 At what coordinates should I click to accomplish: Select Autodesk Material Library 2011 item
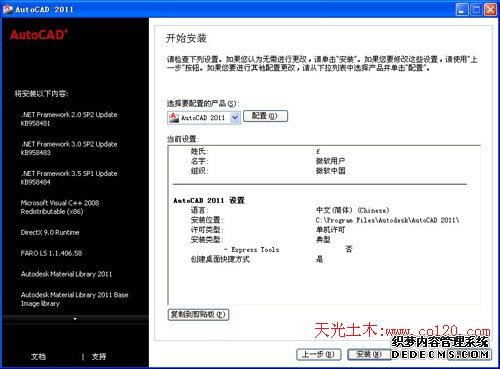coord(66,274)
